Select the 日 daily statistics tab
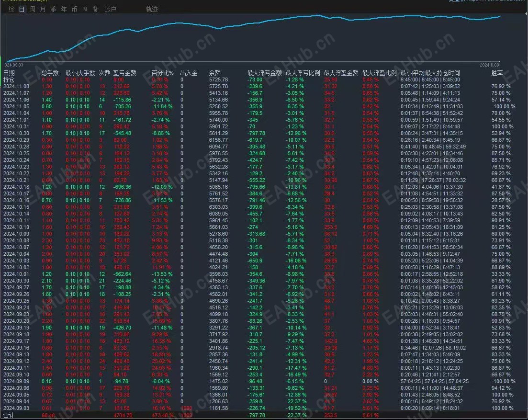This screenshot has width=528, height=420. (x=22, y=9)
